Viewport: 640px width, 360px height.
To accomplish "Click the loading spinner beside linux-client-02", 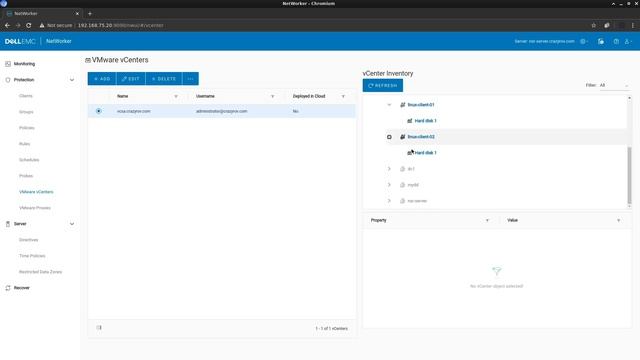I will 389,137.
